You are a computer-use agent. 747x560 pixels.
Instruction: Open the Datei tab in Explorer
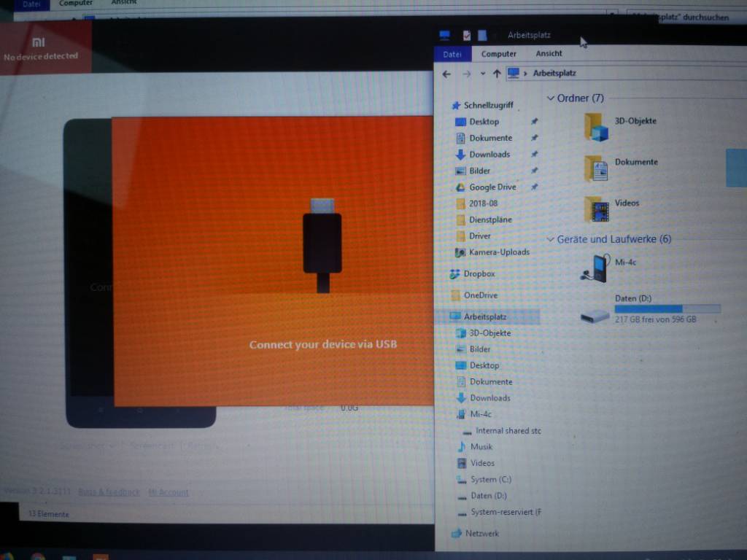[452, 54]
